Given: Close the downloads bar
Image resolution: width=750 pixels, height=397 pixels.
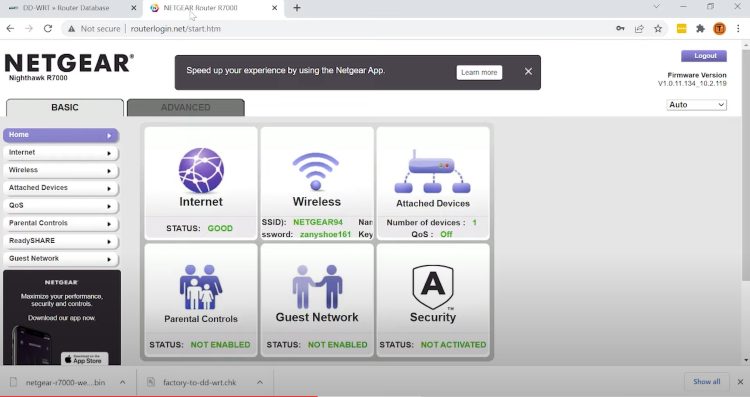Looking at the screenshot, I should 740,382.
